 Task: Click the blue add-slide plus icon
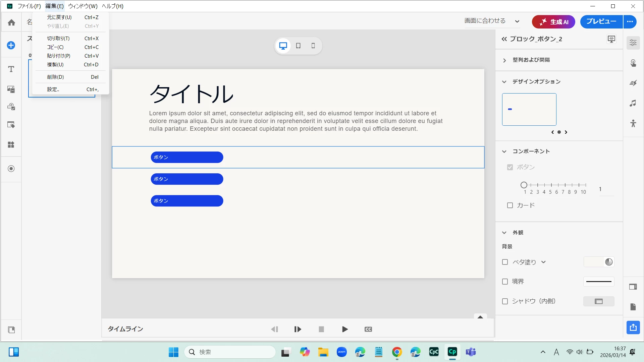[x=11, y=45]
